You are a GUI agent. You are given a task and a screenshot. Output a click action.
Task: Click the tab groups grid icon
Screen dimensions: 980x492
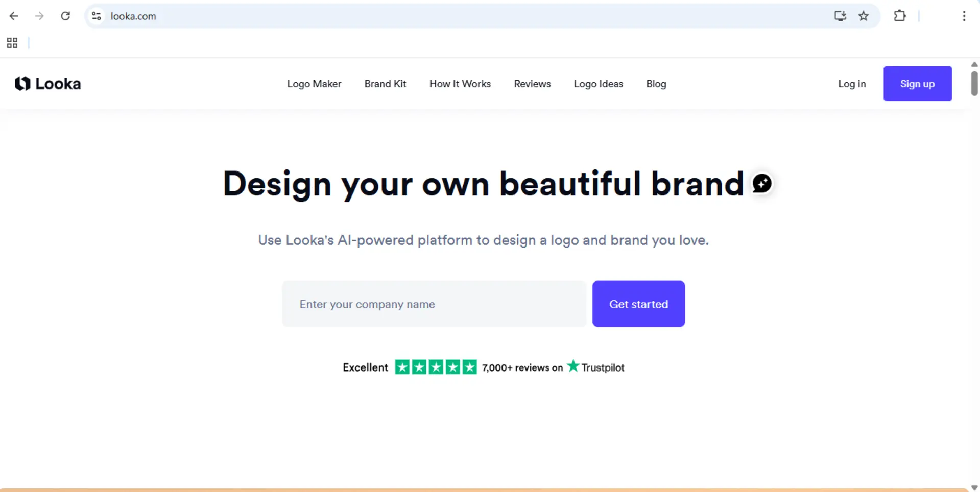coord(12,43)
